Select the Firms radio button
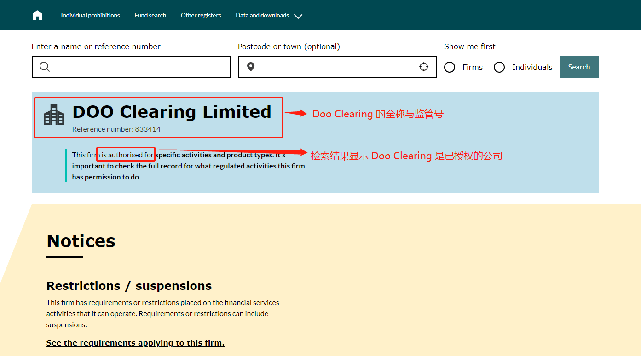The width and height of the screenshot is (641, 364). tap(450, 67)
